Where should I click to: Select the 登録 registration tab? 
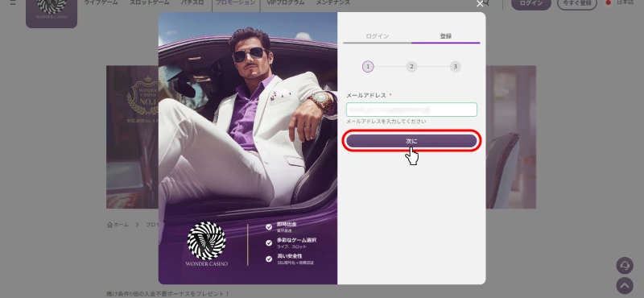click(x=446, y=36)
